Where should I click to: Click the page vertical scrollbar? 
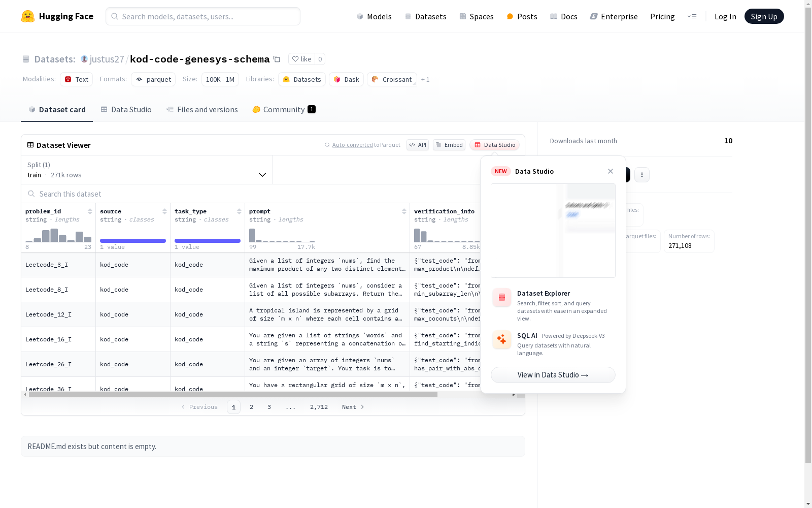pyautogui.click(x=808, y=235)
